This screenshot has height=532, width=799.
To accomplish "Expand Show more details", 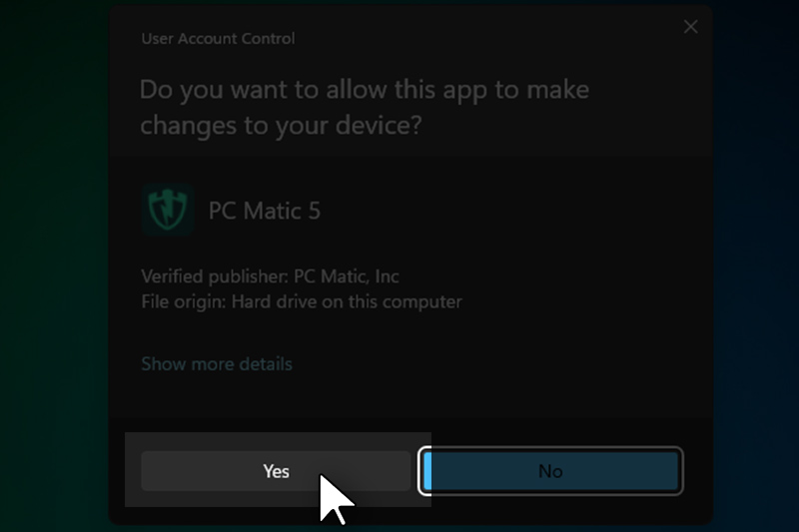I will tap(217, 363).
